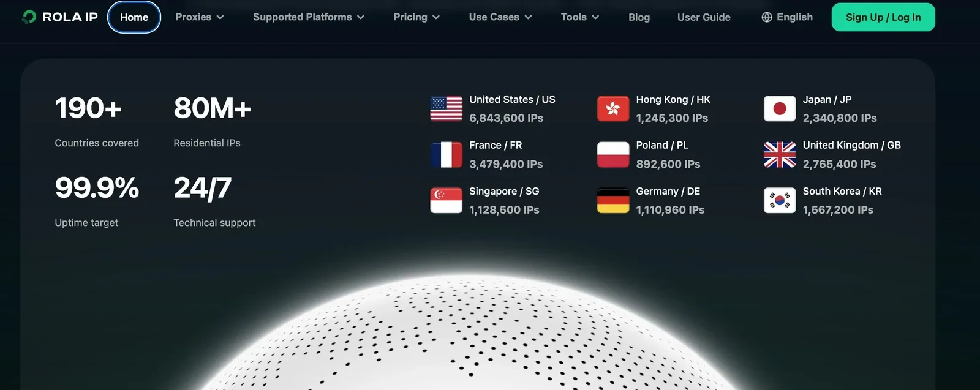Click the 1,567,200 IPs count
The image size is (980, 390).
(x=838, y=210)
